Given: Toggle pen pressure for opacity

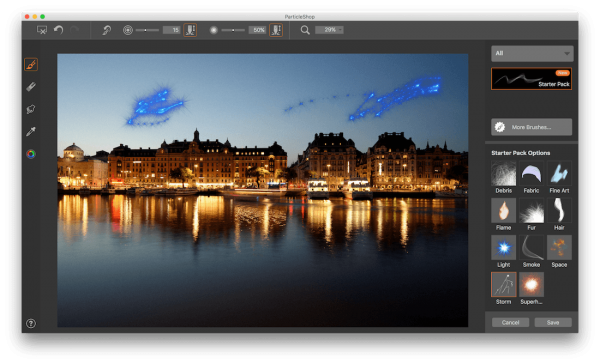Looking at the screenshot, I should 276,30.
